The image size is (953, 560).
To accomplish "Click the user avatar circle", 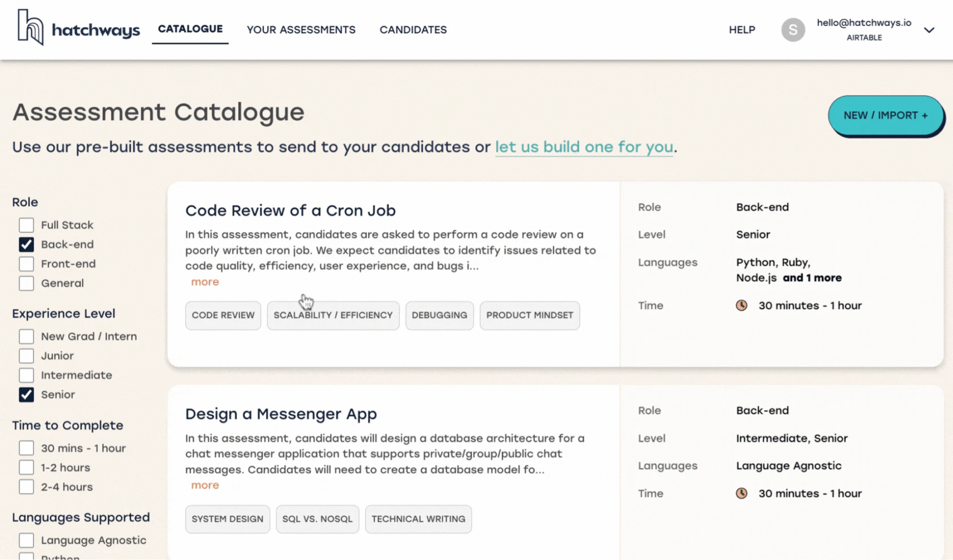I will tap(792, 30).
